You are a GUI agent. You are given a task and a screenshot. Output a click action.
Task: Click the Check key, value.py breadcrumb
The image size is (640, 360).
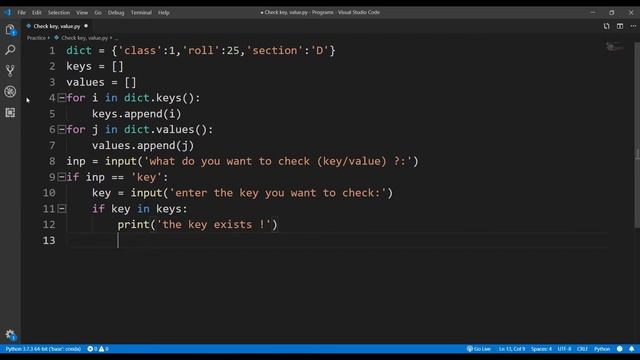[x=84, y=38]
